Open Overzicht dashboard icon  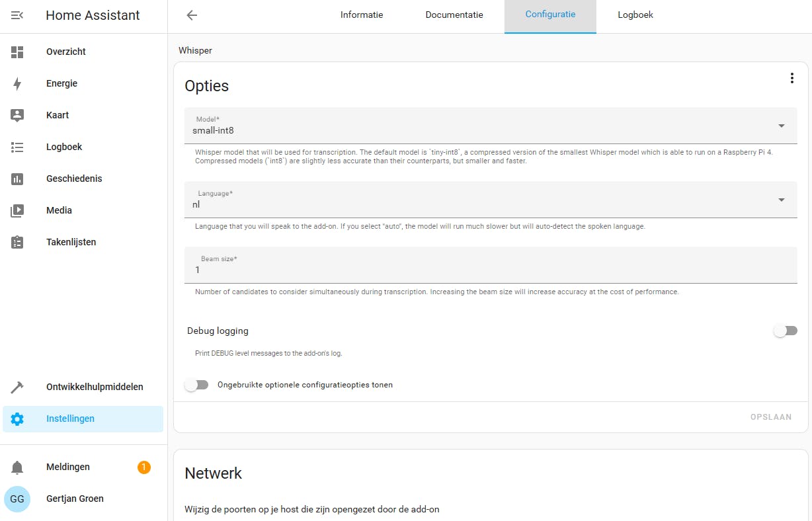tap(17, 52)
